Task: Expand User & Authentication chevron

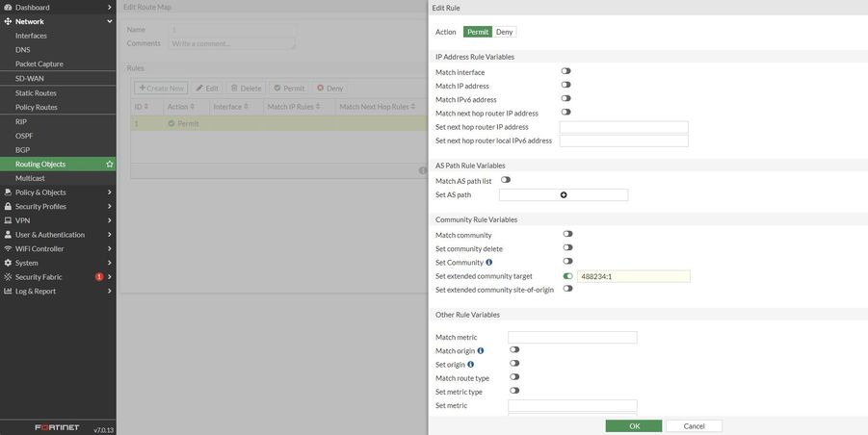Action: [110, 235]
